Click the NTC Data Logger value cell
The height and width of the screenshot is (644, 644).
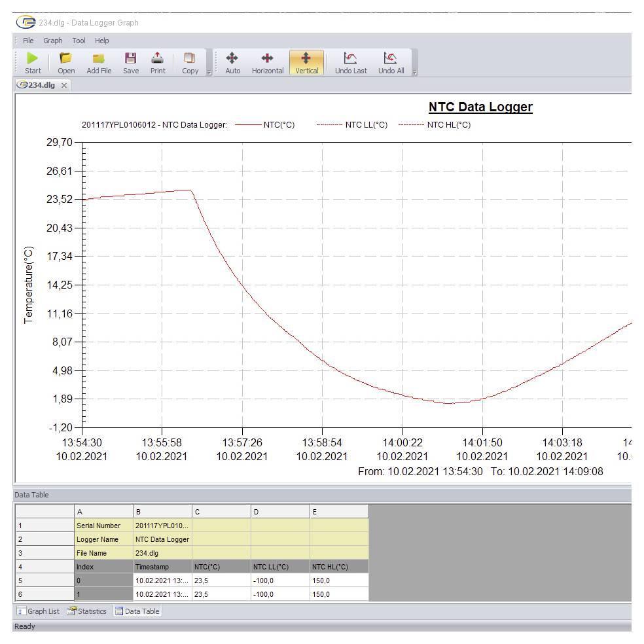click(162, 539)
